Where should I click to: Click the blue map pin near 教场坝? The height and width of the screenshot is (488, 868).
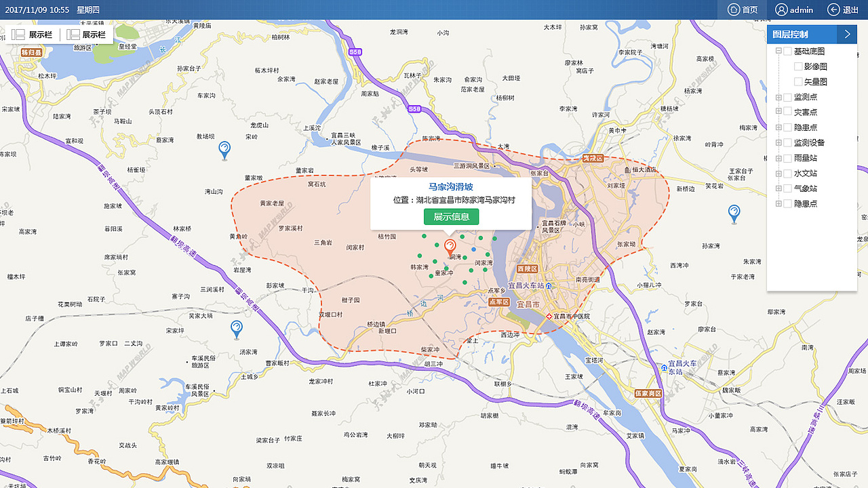224,150
